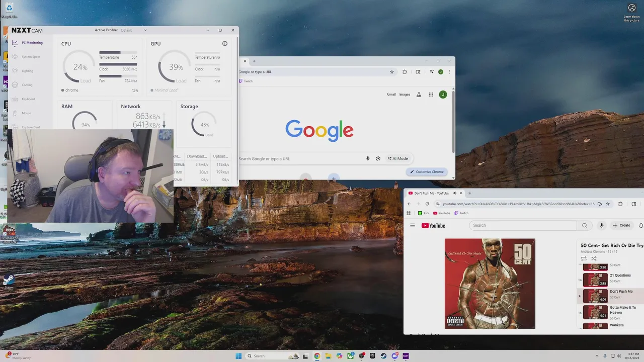
Task: Toggle loop playlist on YouTube
Action: point(584,258)
